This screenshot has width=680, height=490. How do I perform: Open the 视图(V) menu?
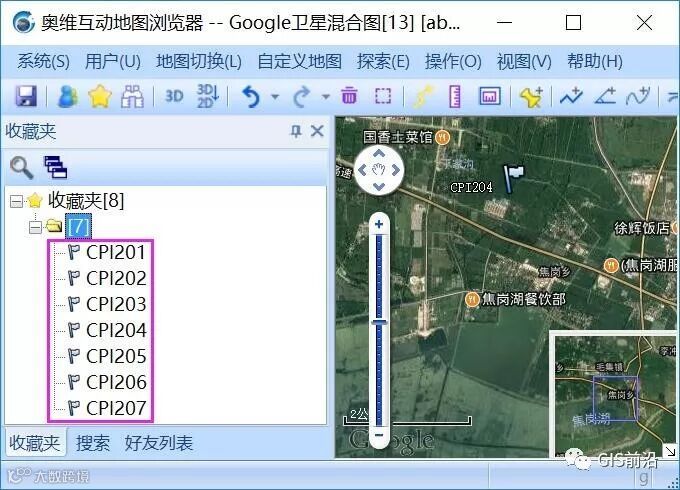tap(524, 62)
